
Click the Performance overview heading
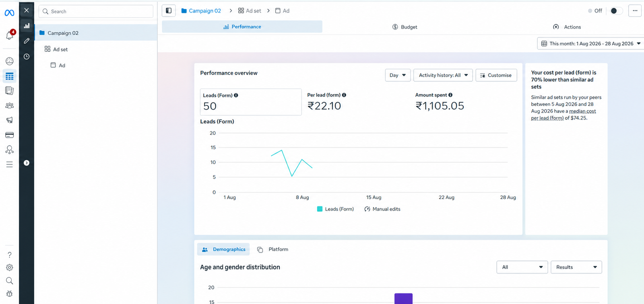click(x=229, y=73)
